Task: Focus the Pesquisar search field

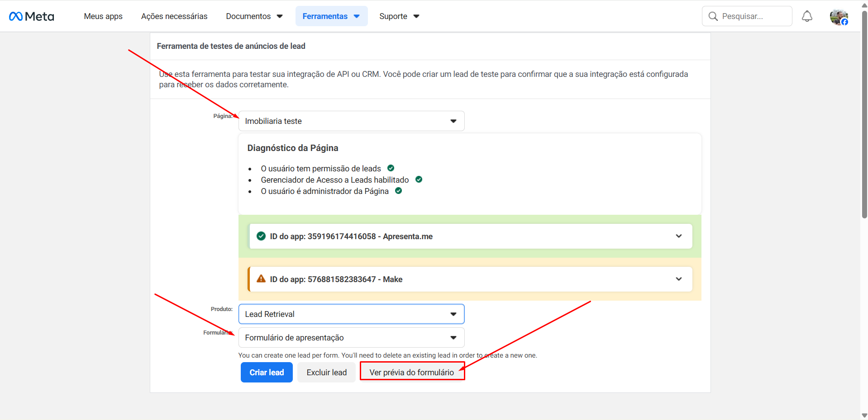Action: tap(747, 16)
